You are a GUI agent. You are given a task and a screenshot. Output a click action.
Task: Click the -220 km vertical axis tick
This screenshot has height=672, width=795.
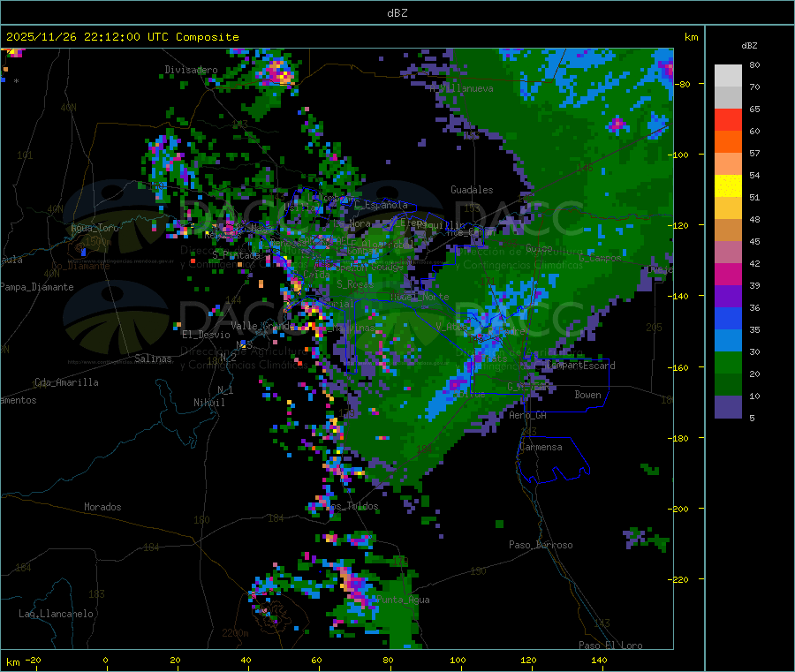pyautogui.click(x=680, y=579)
